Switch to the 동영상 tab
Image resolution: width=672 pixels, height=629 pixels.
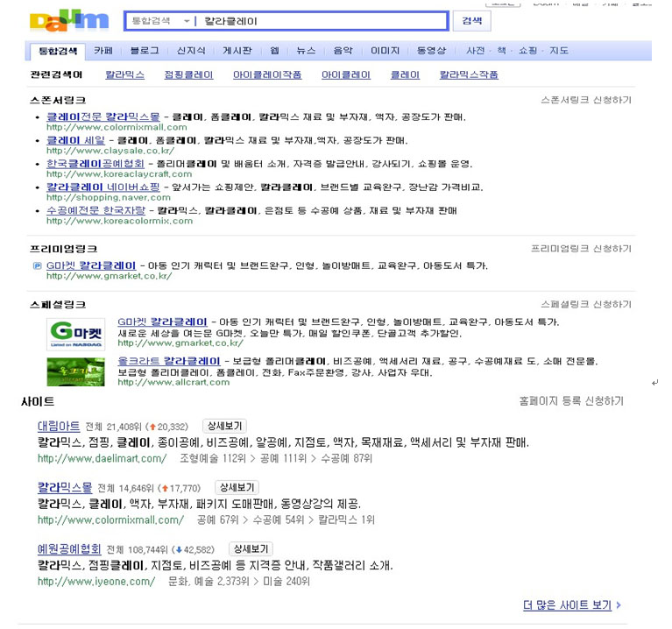[x=431, y=51]
